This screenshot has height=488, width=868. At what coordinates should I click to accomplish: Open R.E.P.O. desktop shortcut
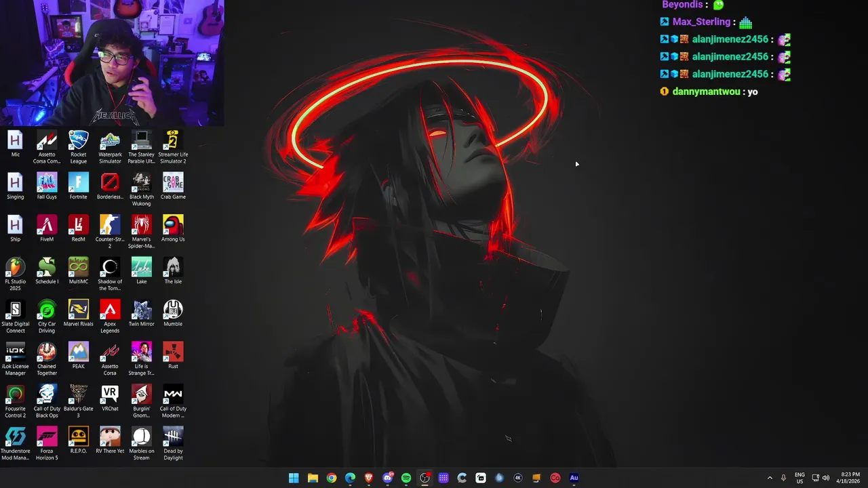(79, 441)
